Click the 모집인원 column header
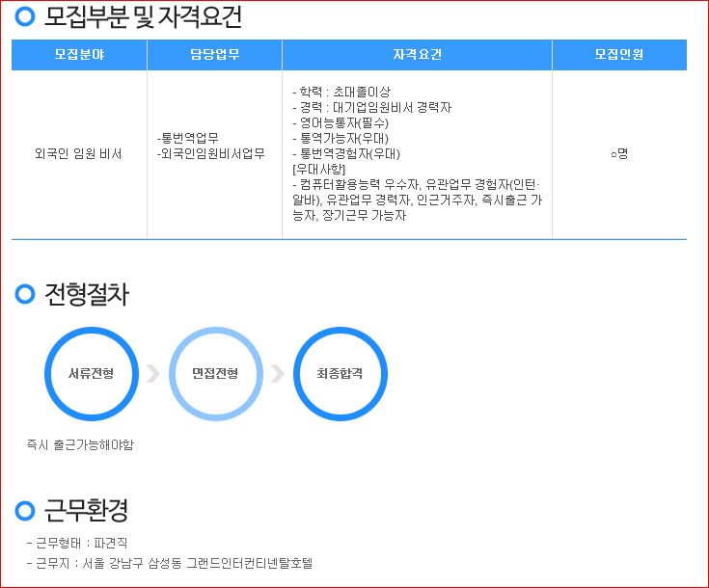This screenshot has width=709, height=588. click(618, 55)
